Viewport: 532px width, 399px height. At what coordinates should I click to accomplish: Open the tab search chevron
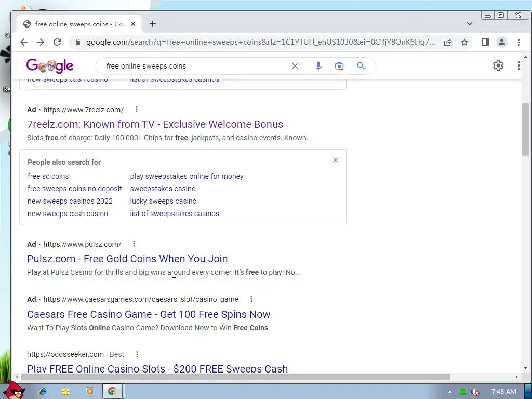click(x=470, y=24)
